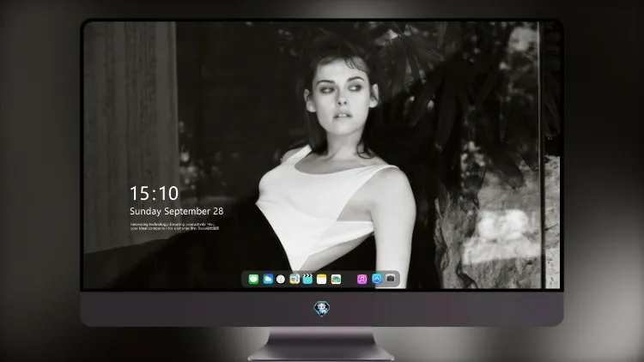This screenshot has width=644, height=362.
Task: Open the yellow Notes app in dock
Action: (322, 279)
